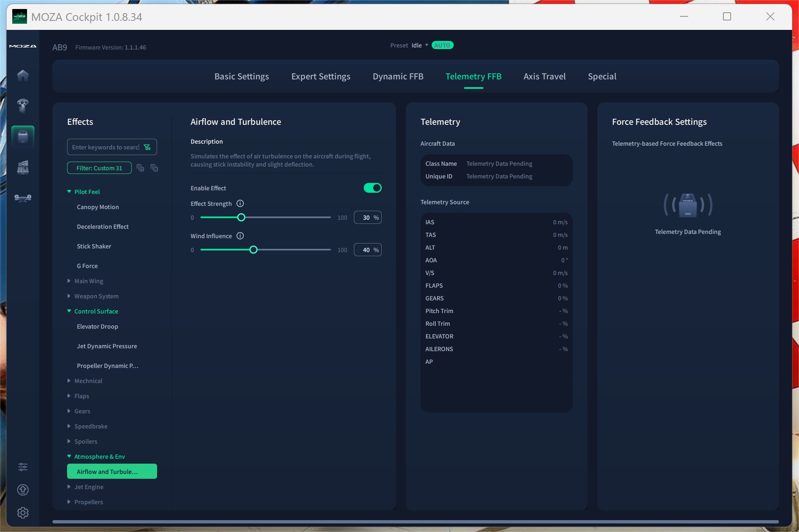799x532 pixels.
Task: Click the filter funnel icon in search box
Action: point(147,147)
